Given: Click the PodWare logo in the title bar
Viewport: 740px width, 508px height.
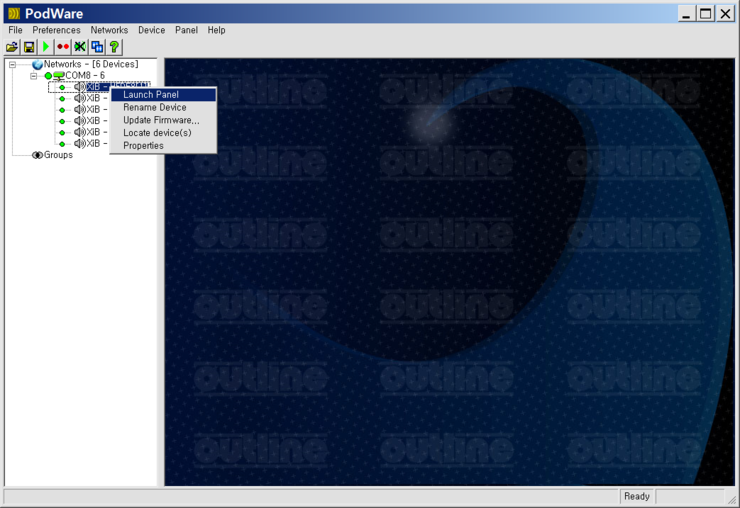Looking at the screenshot, I should (14, 13).
